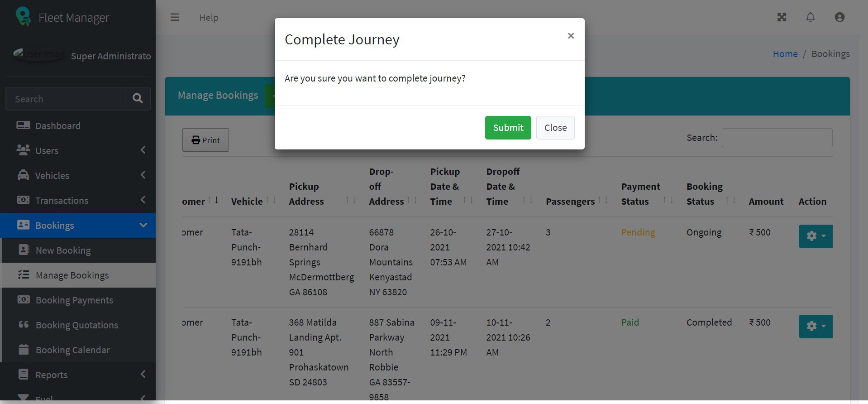The width and height of the screenshot is (868, 404).
Task: Open action gear dropdown for Ongoing booking
Action: click(x=815, y=236)
